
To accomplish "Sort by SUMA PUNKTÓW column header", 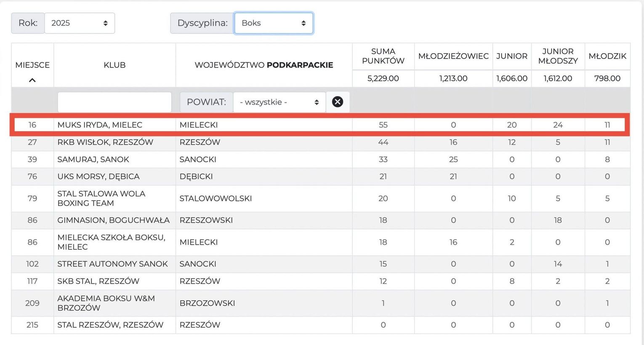I will pyautogui.click(x=383, y=56).
